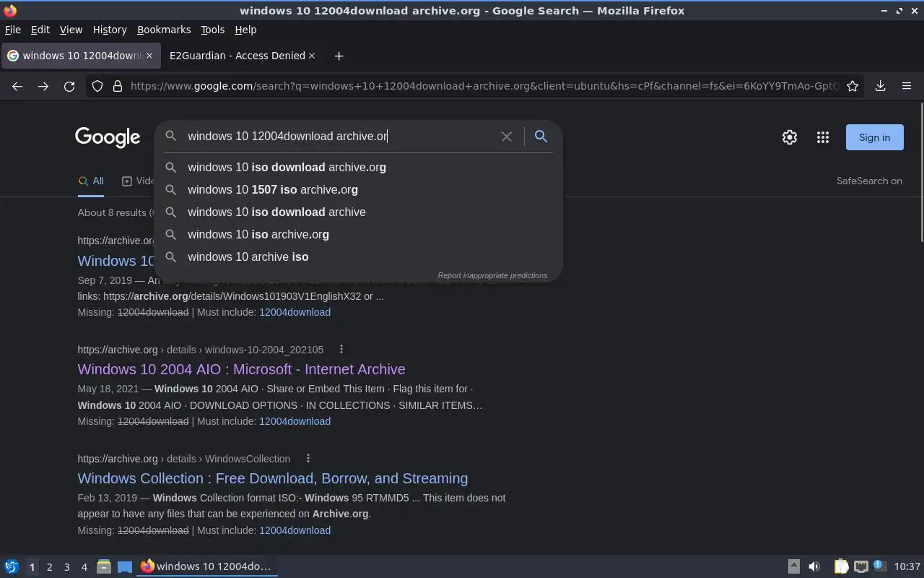Open tracking protection shield icon
The image size is (924, 578).
pyautogui.click(x=97, y=86)
